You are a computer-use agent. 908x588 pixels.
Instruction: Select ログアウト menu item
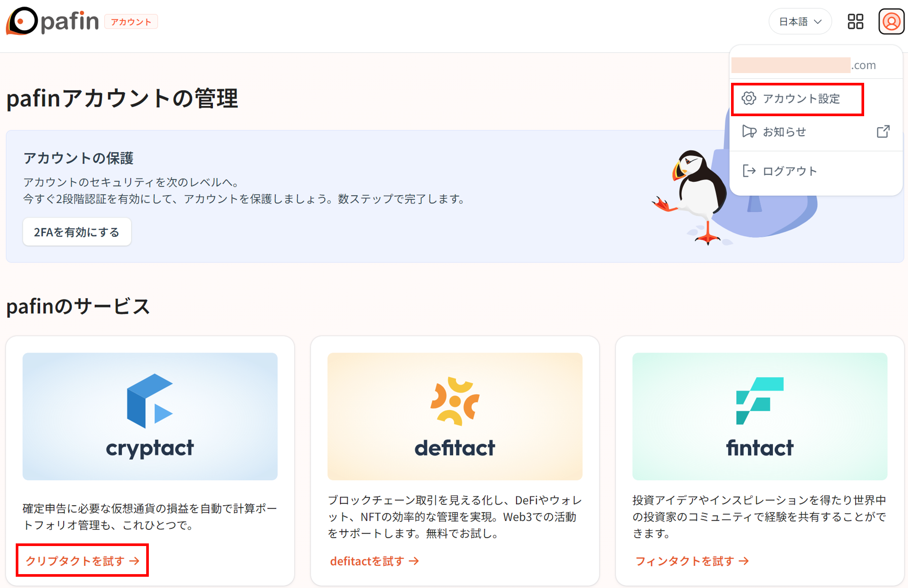click(x=816, y=171)
